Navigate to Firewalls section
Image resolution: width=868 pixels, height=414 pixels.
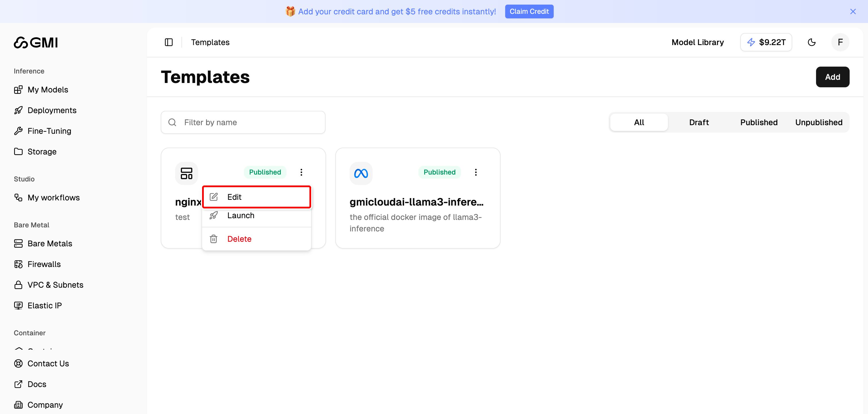point(44,264)
